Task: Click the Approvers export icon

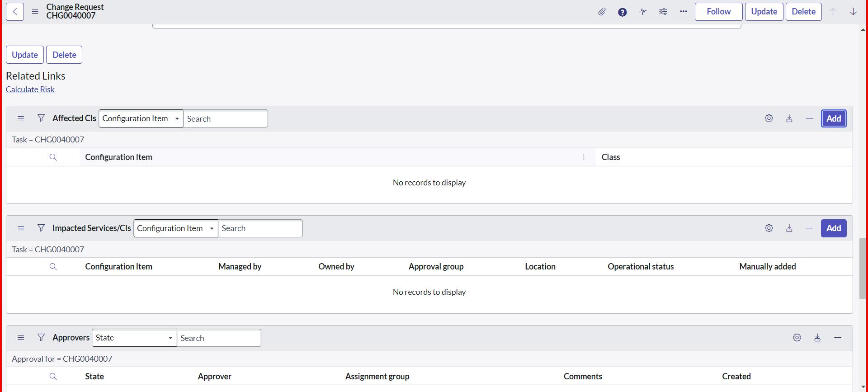Action: pyautogui.click(x=817, y=338)
